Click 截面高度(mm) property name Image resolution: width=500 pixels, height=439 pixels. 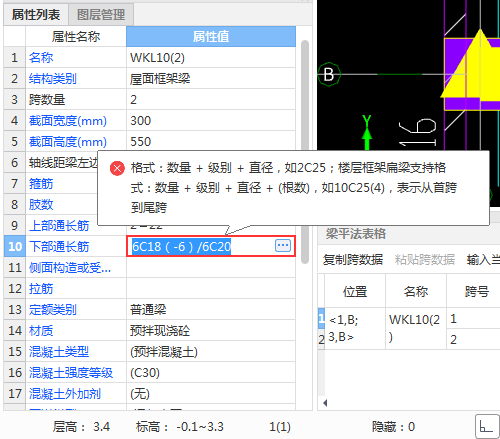click(68, 142)
